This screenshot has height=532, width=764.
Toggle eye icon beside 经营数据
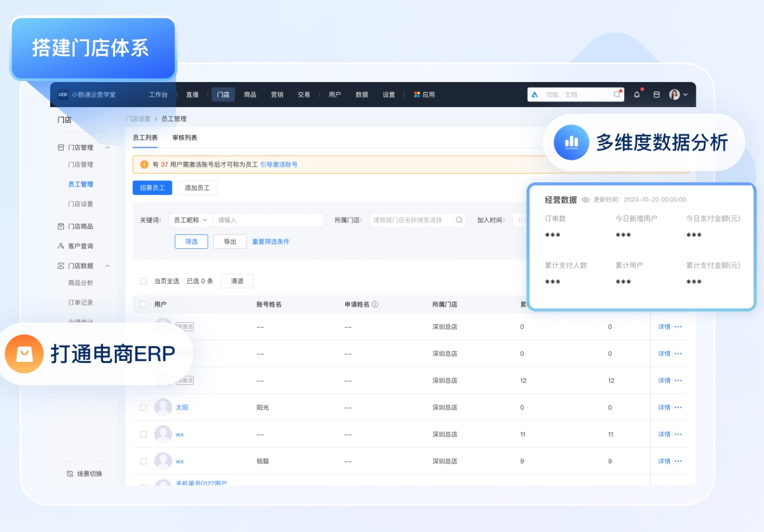(585, 200)
